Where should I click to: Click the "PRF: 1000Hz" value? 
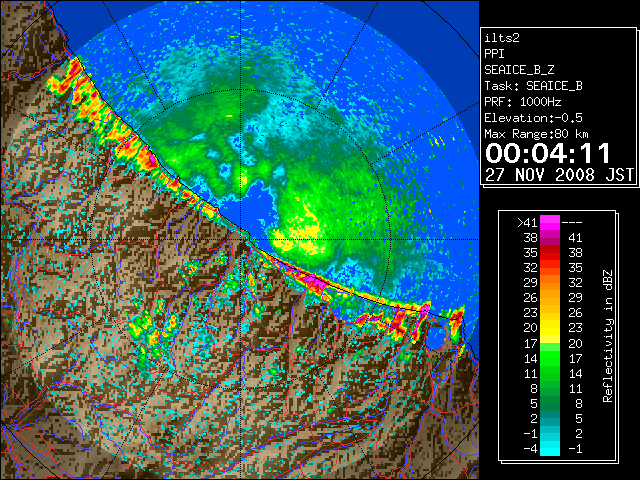[x=523, y=102]
